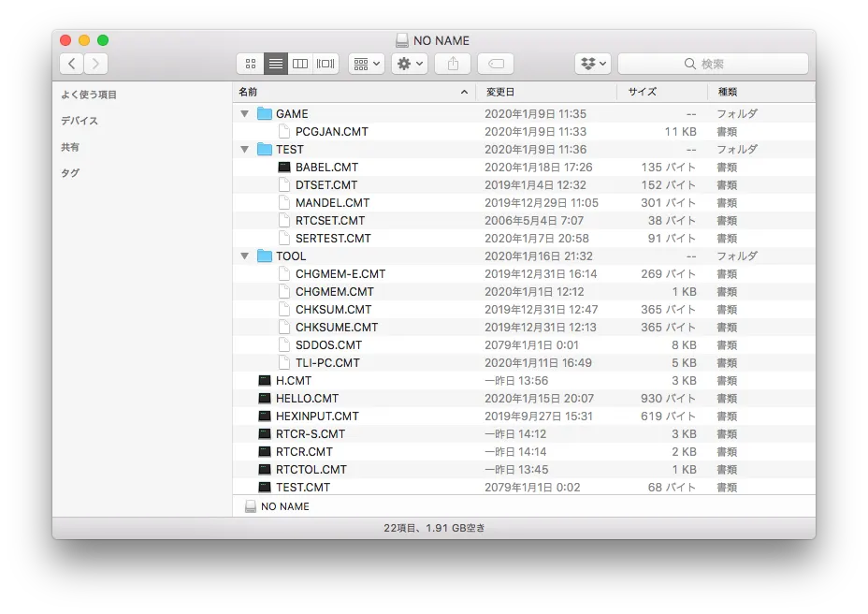Switch to icon view

pos(251,64)
